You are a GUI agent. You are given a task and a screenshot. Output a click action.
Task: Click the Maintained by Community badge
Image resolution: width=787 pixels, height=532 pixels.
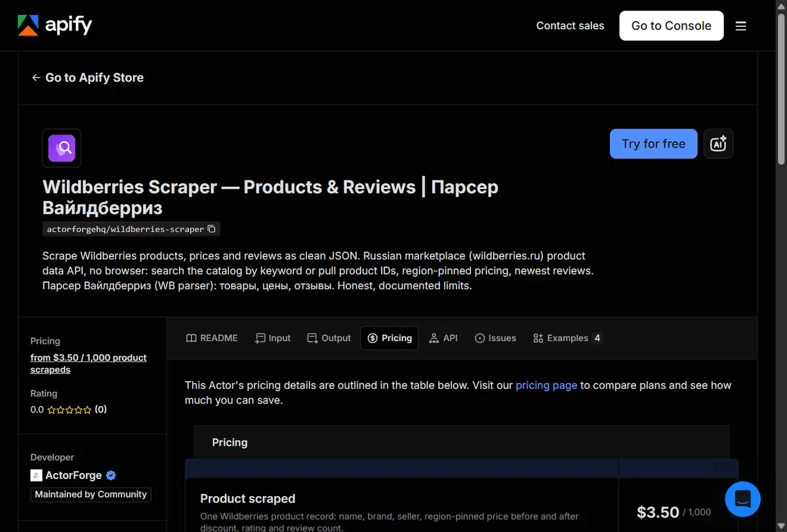(x=91, y=495)
